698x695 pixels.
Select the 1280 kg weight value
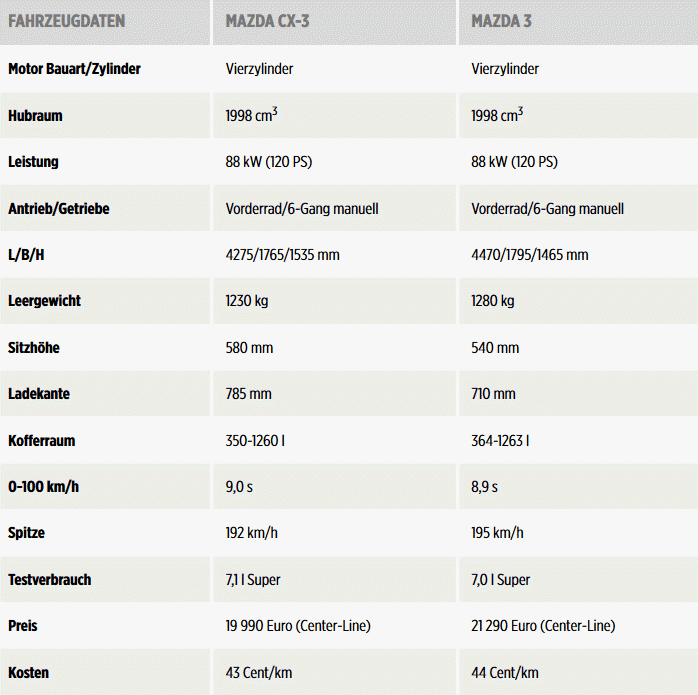[x=492, y=301]
